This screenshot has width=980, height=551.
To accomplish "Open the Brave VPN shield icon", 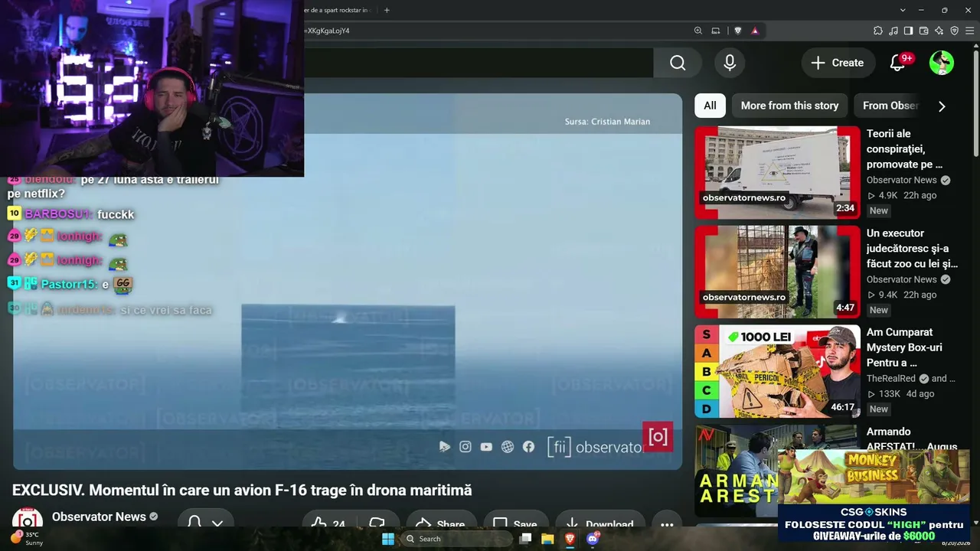I will pyautogui.click(x=954, y=31).
